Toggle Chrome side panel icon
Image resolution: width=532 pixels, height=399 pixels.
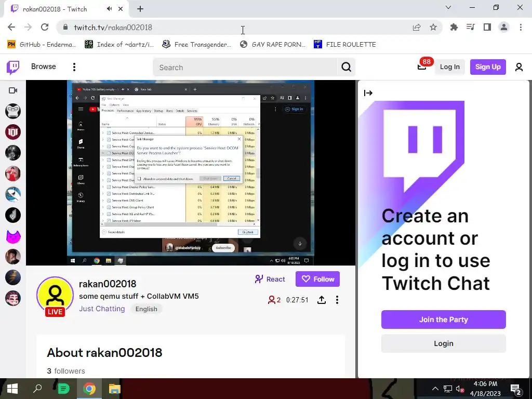(x=487, y=27)
